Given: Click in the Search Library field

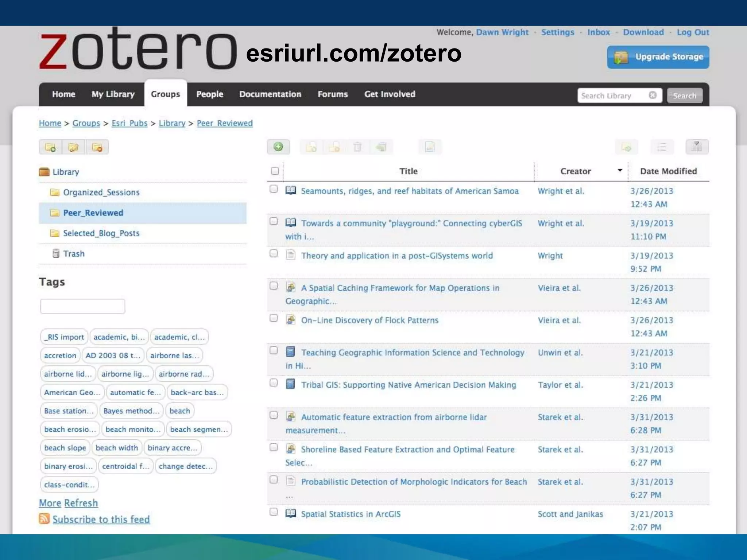Looking at the screenshot, I should (614, 96).
